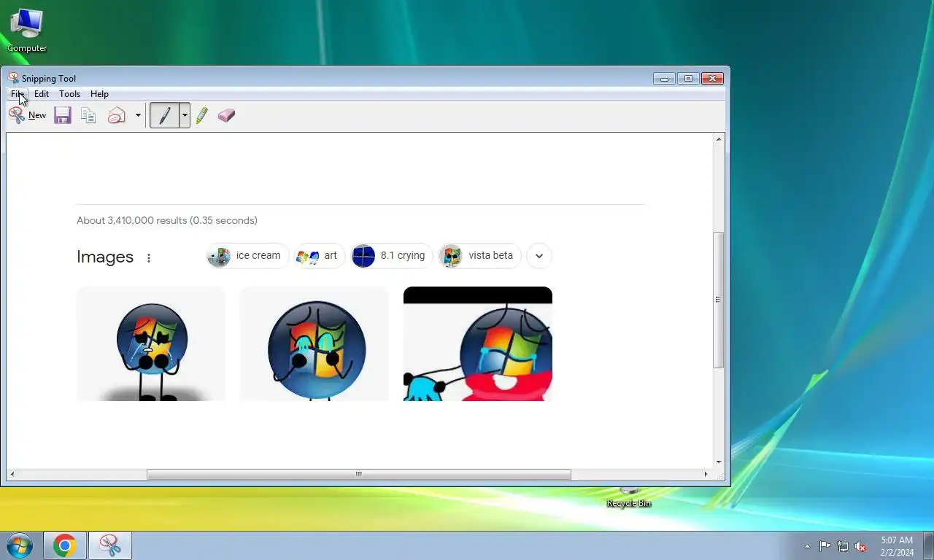Click the Images heading

coord(105,257)
